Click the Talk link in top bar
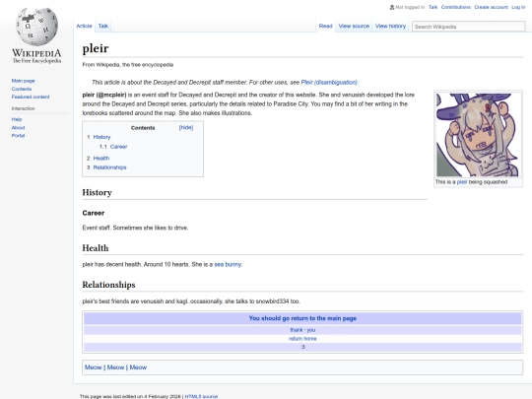The width and height of the screenshot is (532, 399). click(432, 7)
